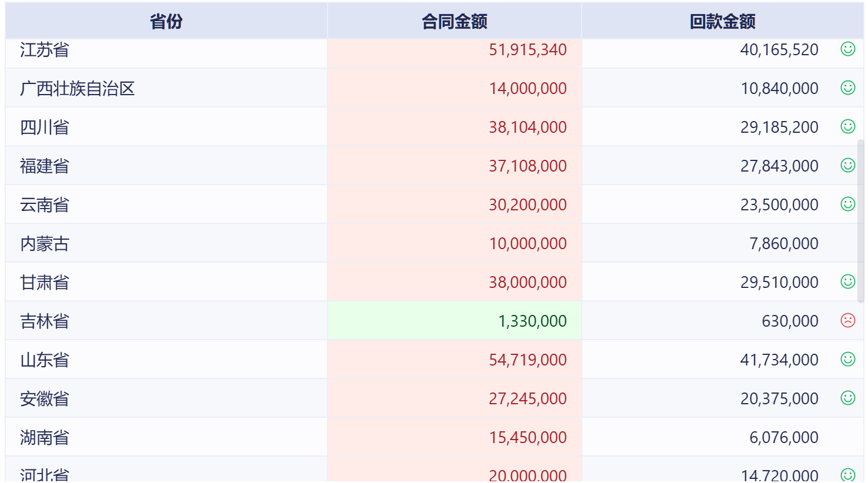This screenshot has height=483, width=868.
Task: Click the smiley icon in 广西壮族自治区 row
Action: 847,88
